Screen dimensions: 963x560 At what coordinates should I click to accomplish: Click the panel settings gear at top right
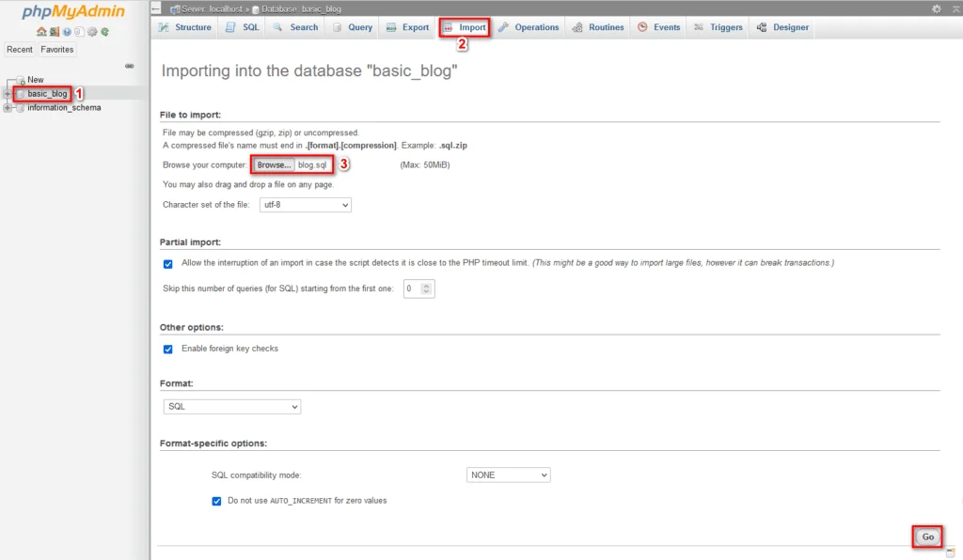[x=937, y=8]
